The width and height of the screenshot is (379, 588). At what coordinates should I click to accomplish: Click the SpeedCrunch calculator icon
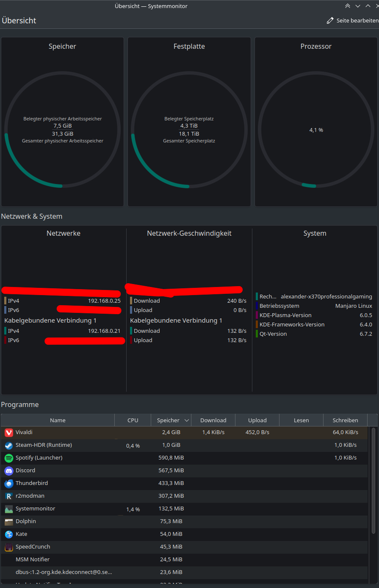point(9,547)
